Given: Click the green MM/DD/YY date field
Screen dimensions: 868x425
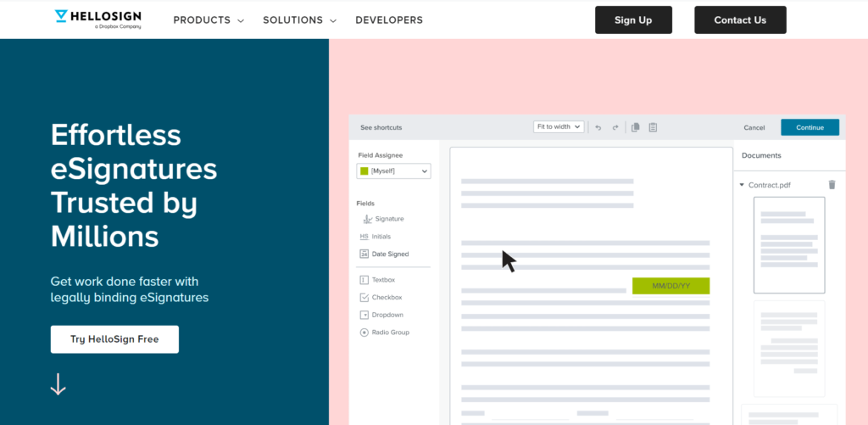Looking at the screenshot, I should click(671, 286).
